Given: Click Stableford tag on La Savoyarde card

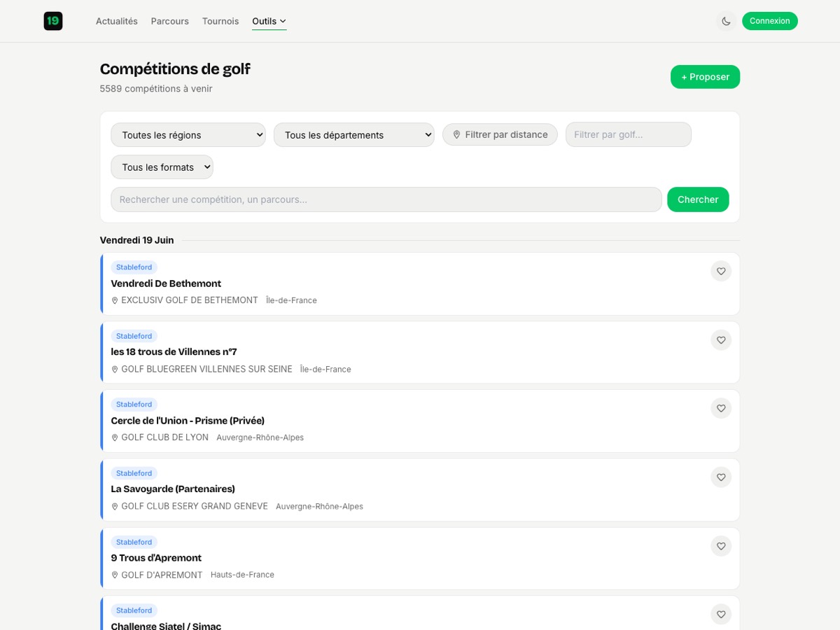Looking at the screenshot, I should (x=134, y=473).
